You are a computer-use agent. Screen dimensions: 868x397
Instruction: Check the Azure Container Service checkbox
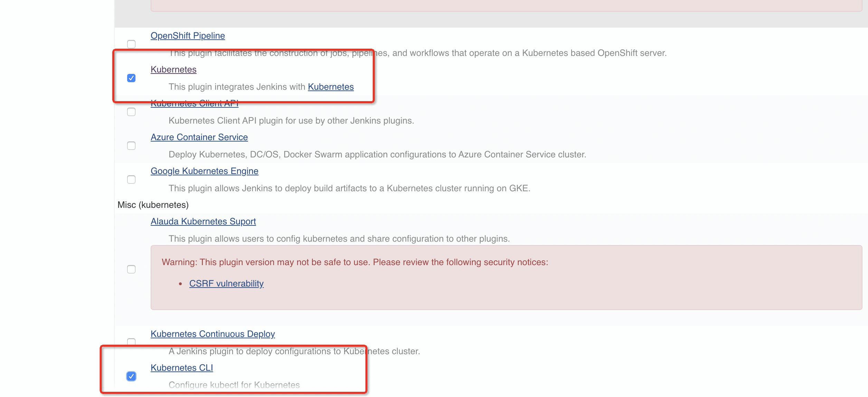tap(131, 146)
